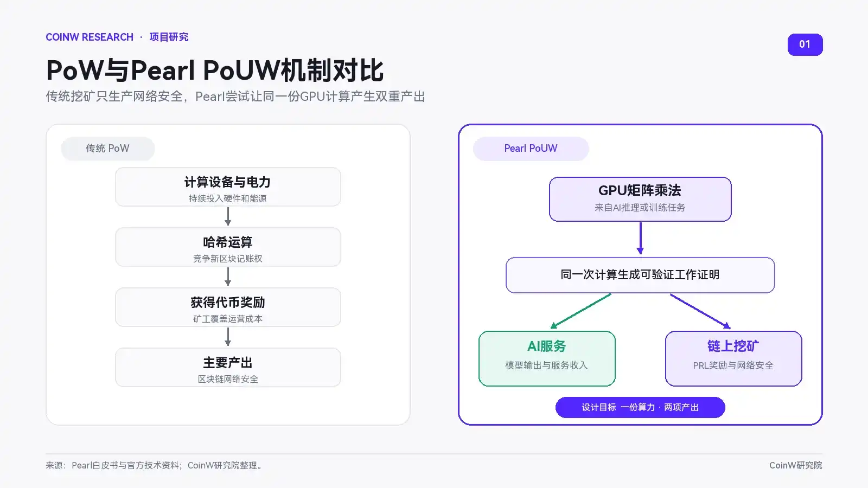The width and height of the screenshot is (868, 488).
Task: Select the Pearl PoUW label pill
Action: pos(531,149)
